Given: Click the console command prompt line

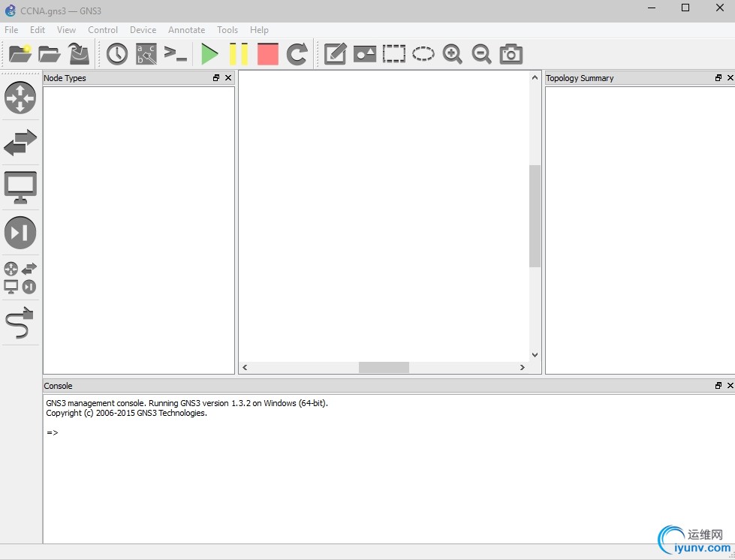Looking at the screenshot, I should pos(53,432).
